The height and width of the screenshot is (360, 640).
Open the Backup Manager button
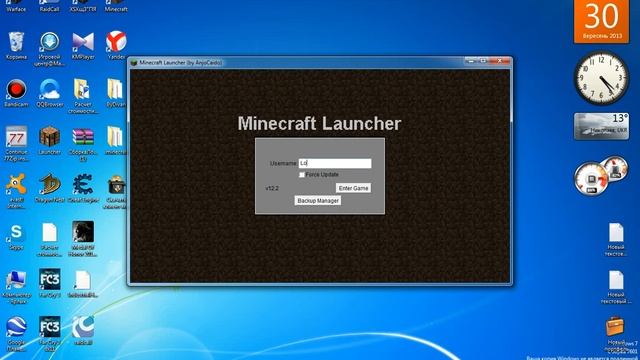[318, 201]
